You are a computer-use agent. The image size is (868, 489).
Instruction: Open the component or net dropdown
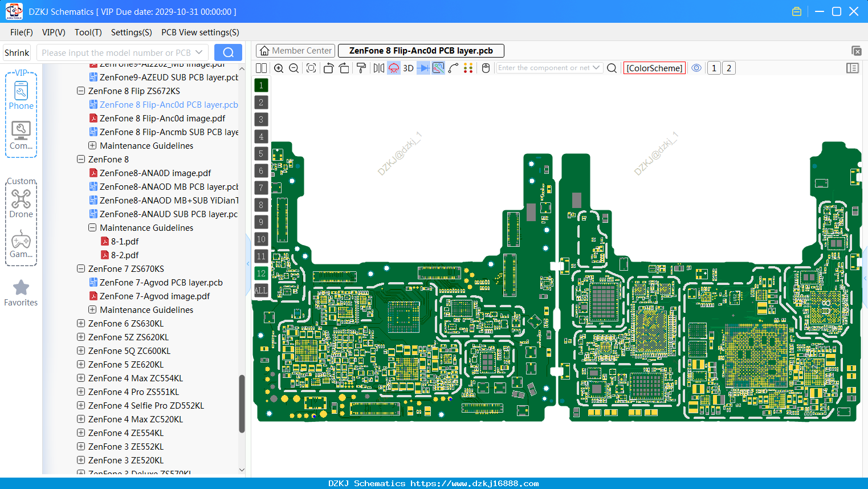596,68
